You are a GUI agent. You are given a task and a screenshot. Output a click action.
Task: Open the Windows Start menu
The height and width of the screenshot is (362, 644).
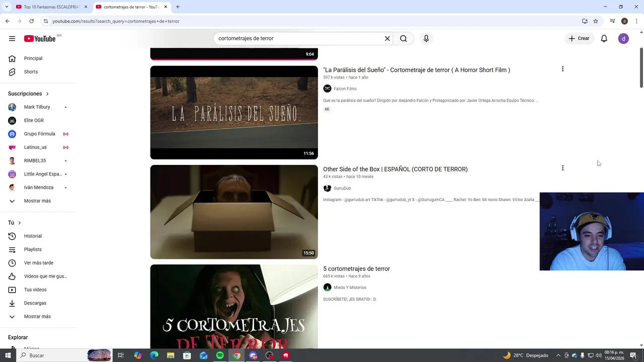pos(8,355)
